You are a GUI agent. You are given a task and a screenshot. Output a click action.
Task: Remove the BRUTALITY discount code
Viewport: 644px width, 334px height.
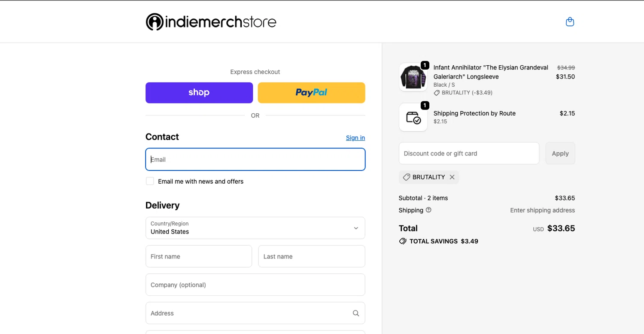pos(452,177)
